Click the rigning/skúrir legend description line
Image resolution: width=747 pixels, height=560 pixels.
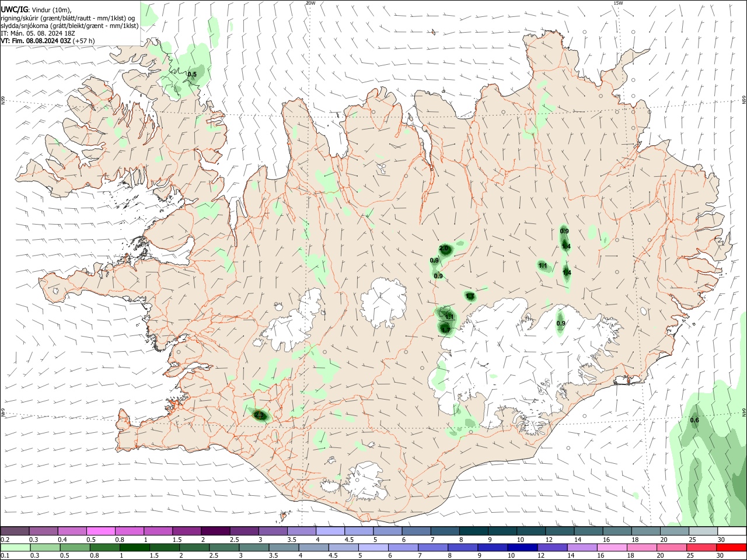pos(68,18)
